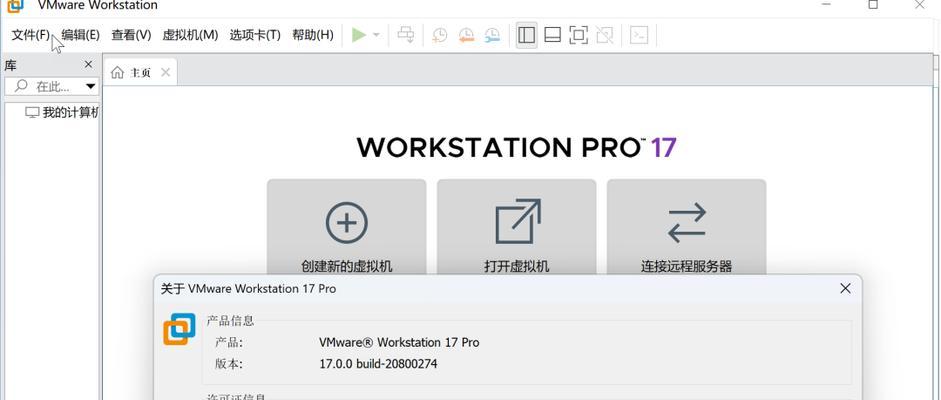Click the home icon on the 主页 tab
The image size is (941, 400).
point(118,73)
